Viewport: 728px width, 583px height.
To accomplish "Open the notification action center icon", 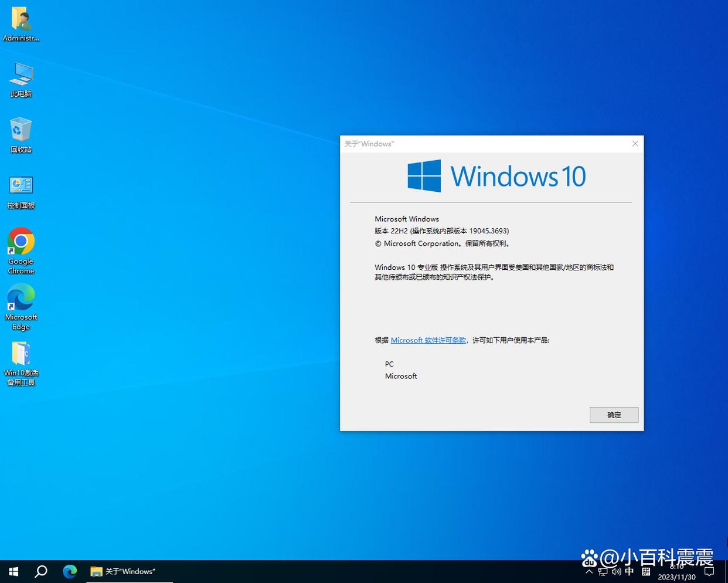I will click(709, 572).
